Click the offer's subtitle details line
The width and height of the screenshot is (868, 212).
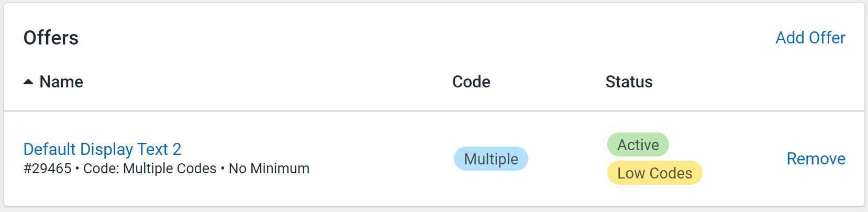166,169
